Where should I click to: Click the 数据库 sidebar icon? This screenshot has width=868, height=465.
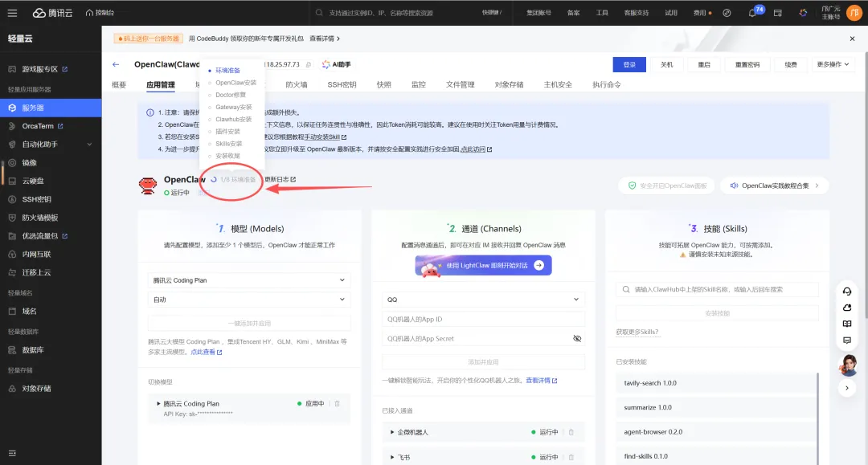click(12, 350)
